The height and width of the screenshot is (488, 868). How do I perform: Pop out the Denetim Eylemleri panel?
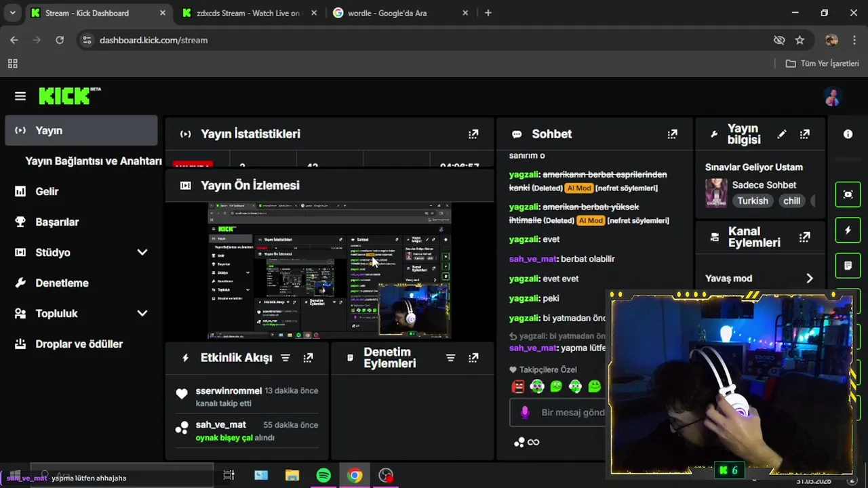click(x=473, y=358)
